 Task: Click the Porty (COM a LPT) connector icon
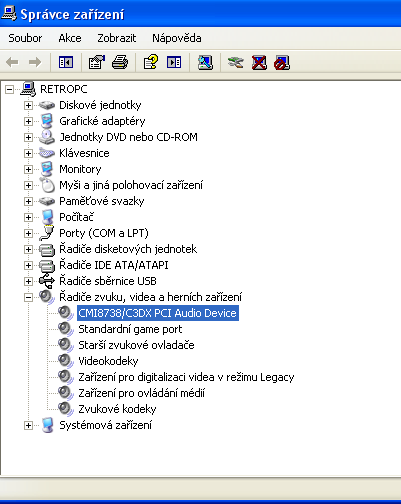coord(47,233)
